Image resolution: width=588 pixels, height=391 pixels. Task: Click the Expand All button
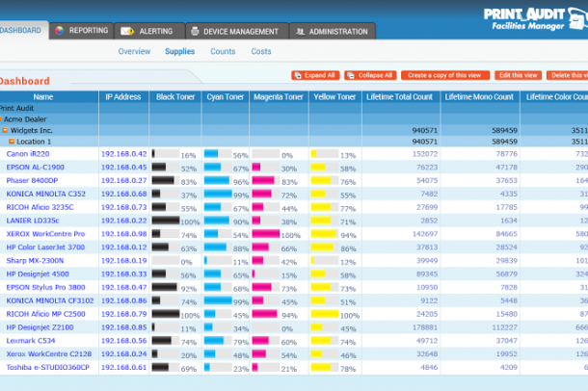315,75
